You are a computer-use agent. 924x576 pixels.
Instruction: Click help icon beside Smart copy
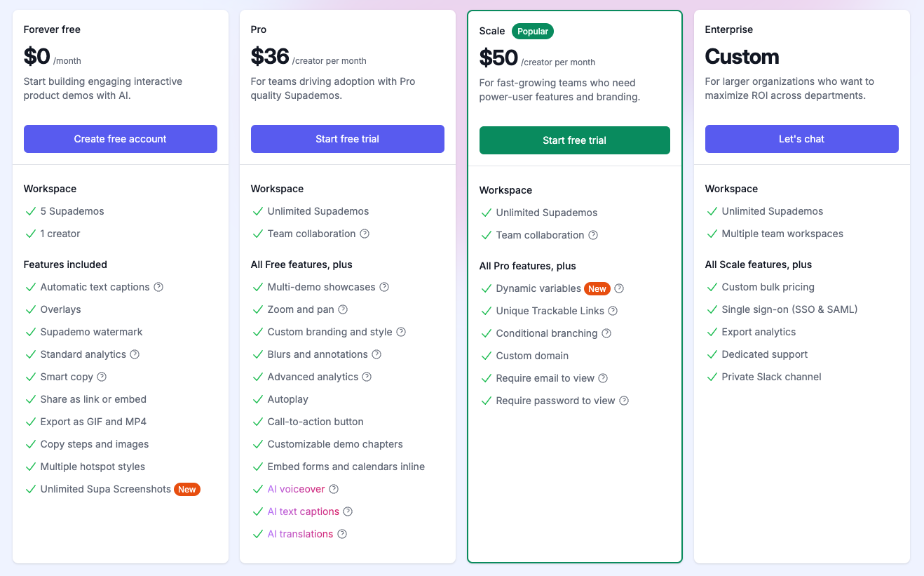[102, 377]
